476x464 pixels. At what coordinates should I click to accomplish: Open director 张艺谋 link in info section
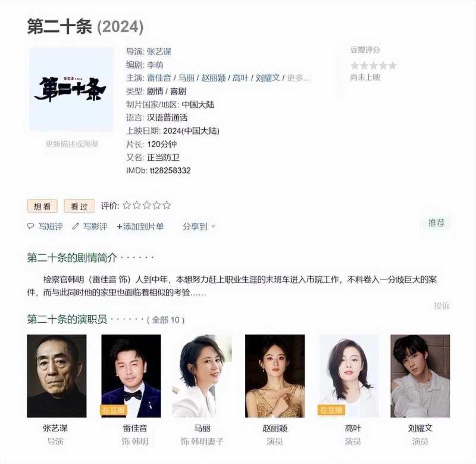pyautogui.click(x=159, y=52)
